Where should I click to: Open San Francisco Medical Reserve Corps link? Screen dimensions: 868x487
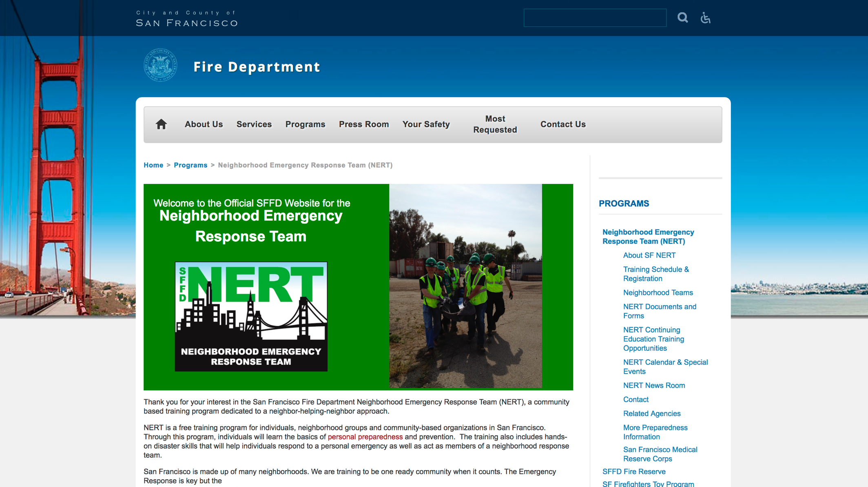tap(660, 454)
